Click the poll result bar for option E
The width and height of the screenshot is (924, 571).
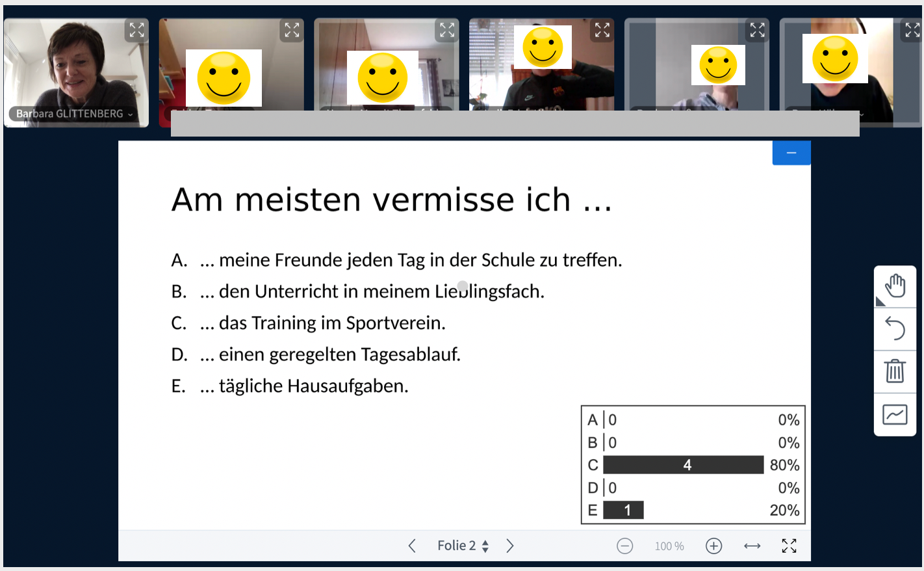click(624, 510)
